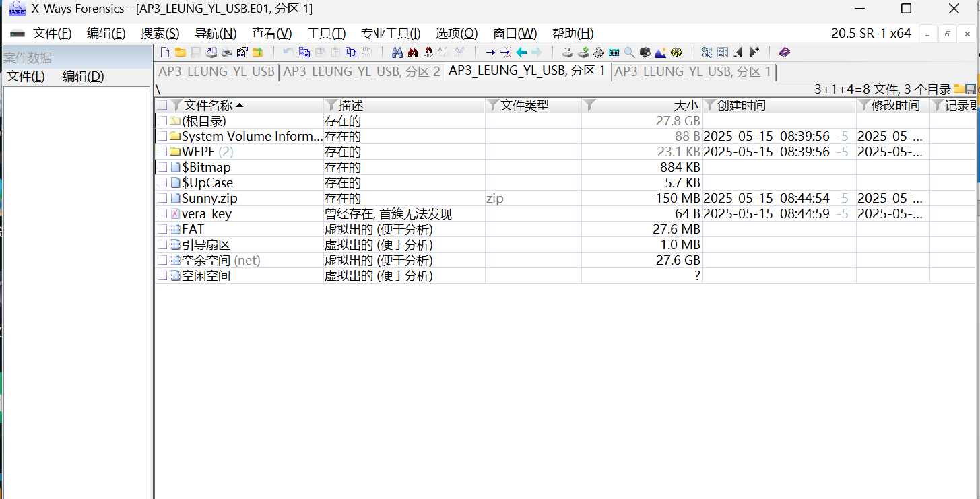Tick the select-all checkbox in the header row
This screenshot has width=980, height=499.
(x=162, y=105)
